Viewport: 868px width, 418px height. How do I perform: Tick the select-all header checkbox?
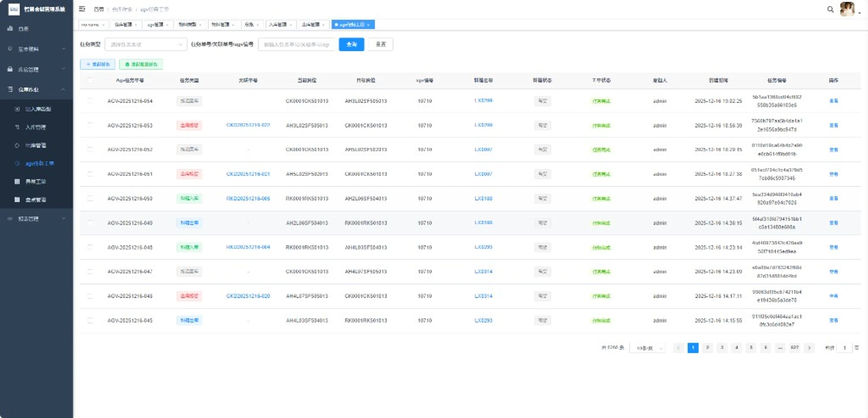coord(90,80)
